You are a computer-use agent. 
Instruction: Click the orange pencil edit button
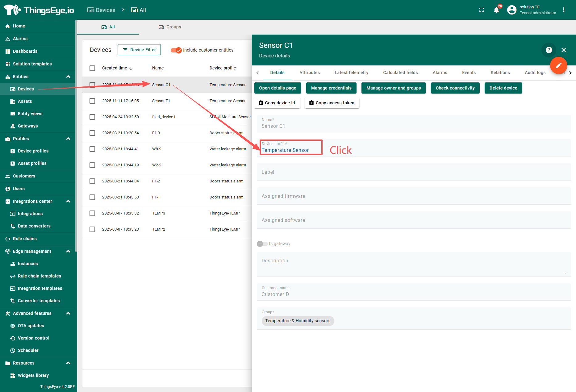coord(558,65)
